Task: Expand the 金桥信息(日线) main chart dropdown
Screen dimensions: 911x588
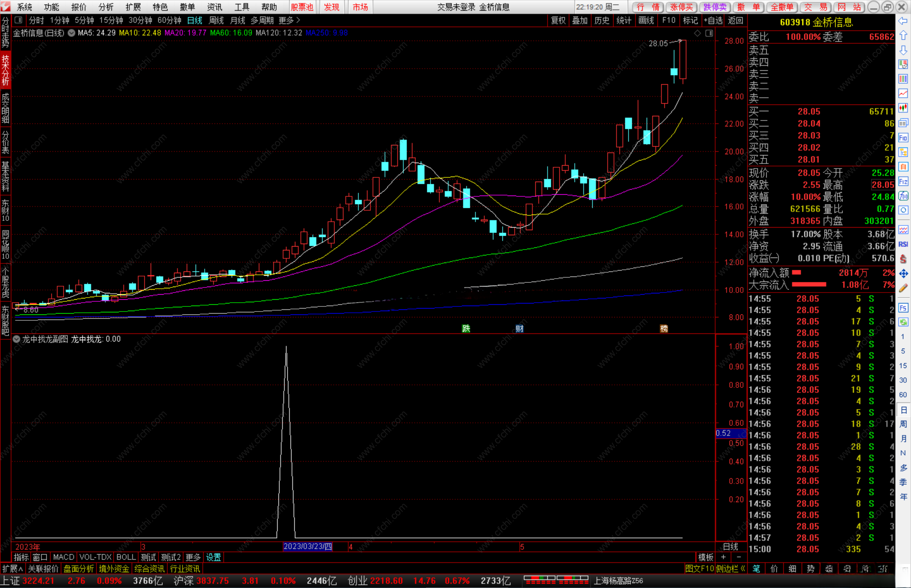Action: click(72, 33)
